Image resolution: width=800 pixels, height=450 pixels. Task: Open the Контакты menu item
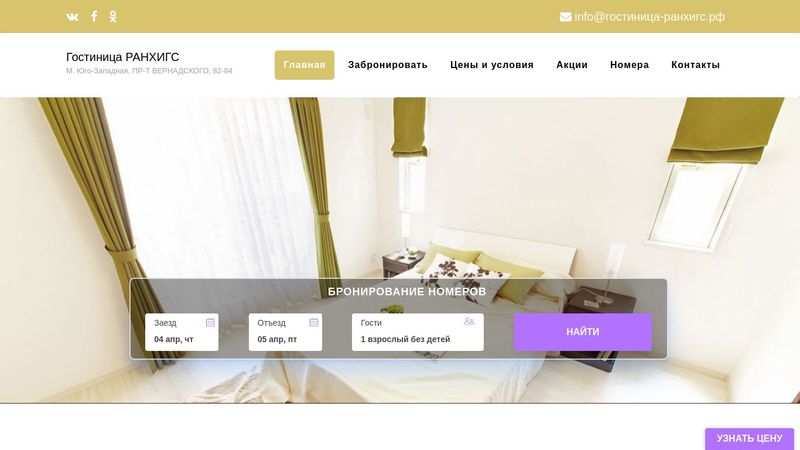(x=695, y=65)
